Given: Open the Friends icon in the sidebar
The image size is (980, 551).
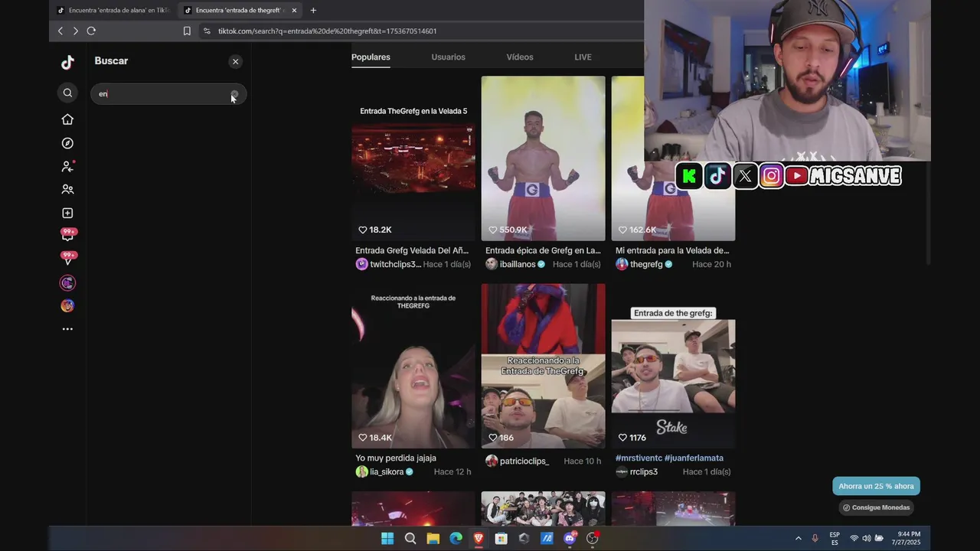Looking at the screenshot, I should [x=67, y=189].
